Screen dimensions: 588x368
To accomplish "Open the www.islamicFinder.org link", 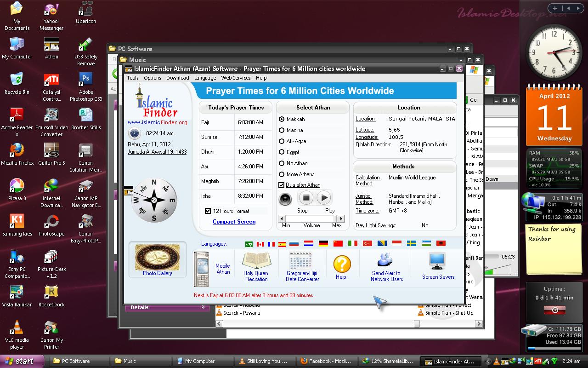I will coord(158,122).
